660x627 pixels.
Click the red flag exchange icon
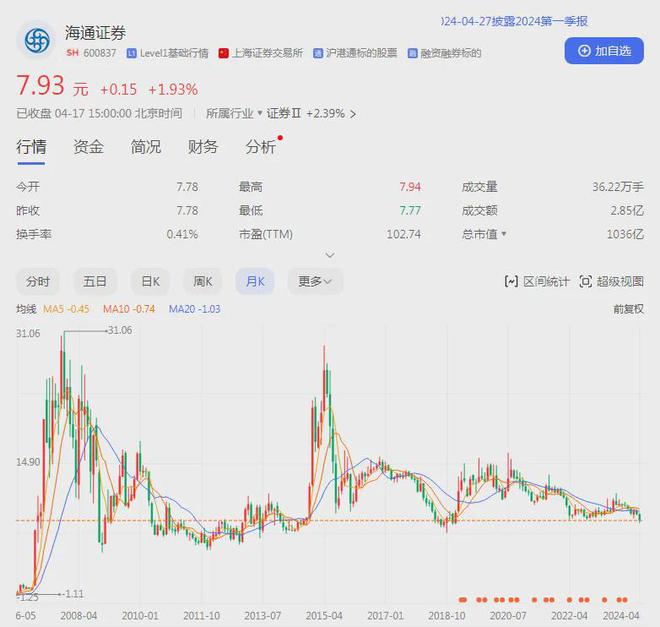point(224,53)
